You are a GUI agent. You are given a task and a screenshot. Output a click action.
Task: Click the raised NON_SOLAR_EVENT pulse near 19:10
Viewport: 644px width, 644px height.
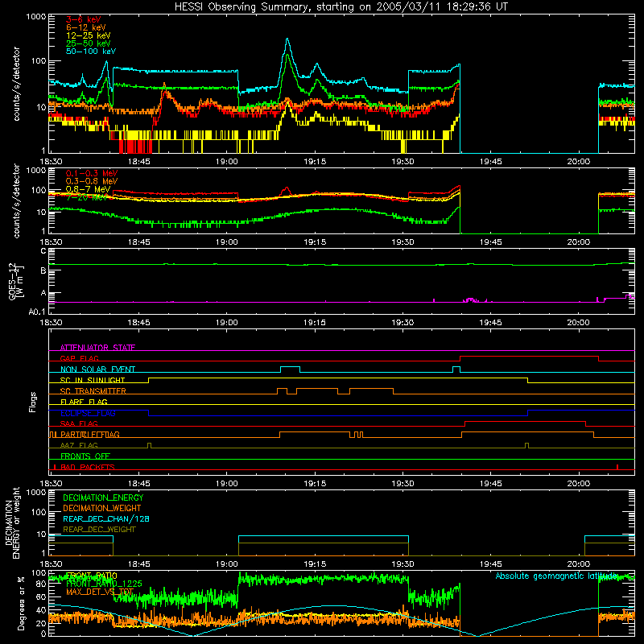coord(290,367)
